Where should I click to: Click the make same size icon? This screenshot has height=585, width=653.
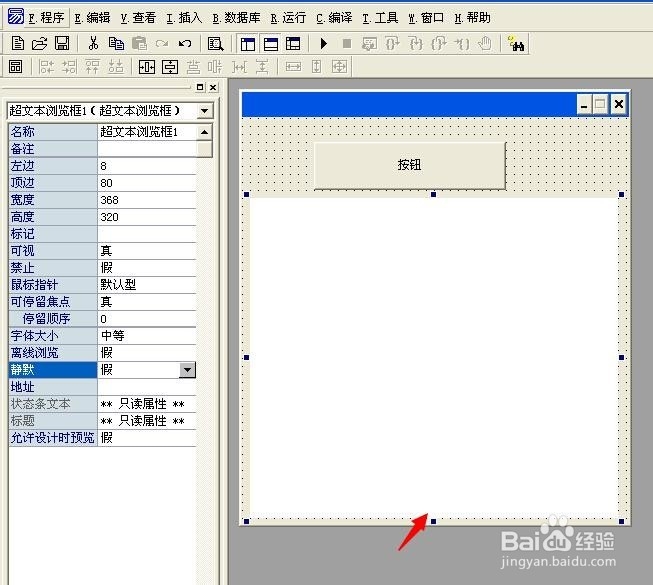click(339, 67)
